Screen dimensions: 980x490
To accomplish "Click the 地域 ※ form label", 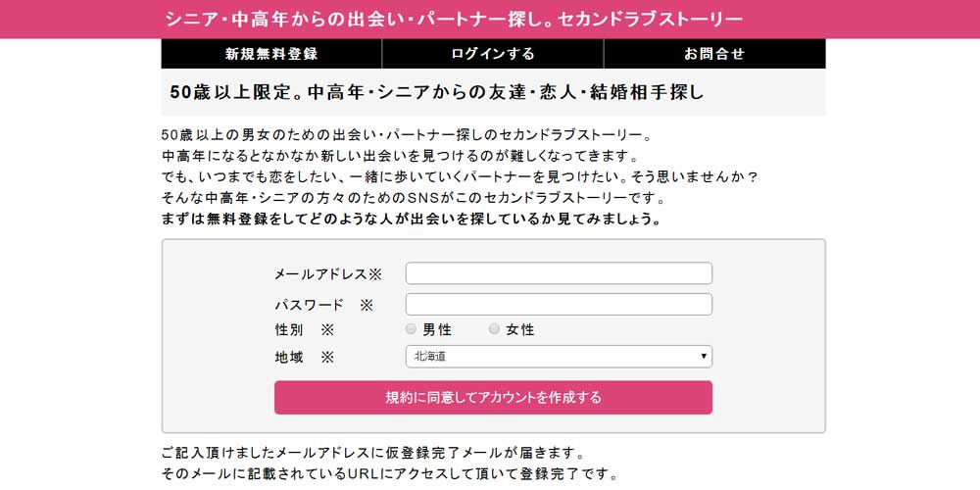I will pyautogui.click(x=305, y=358).
